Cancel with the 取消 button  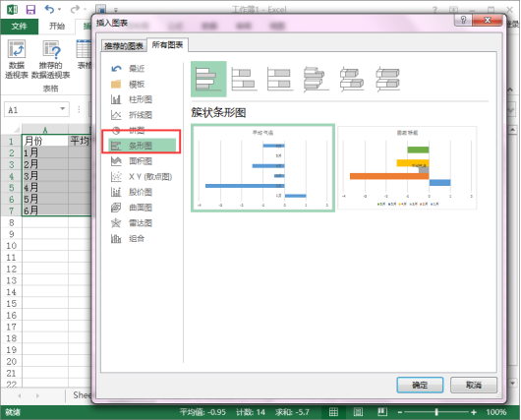[x=474, y=386]
